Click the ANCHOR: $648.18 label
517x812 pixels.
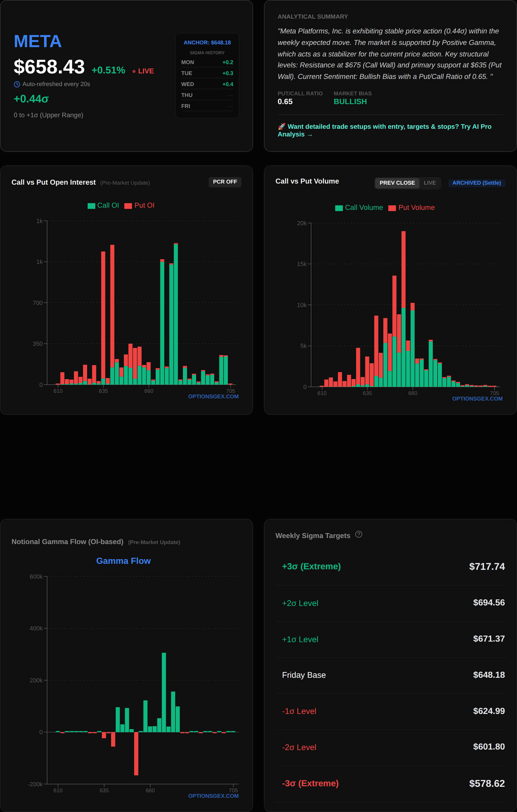(x=207, y=42)
